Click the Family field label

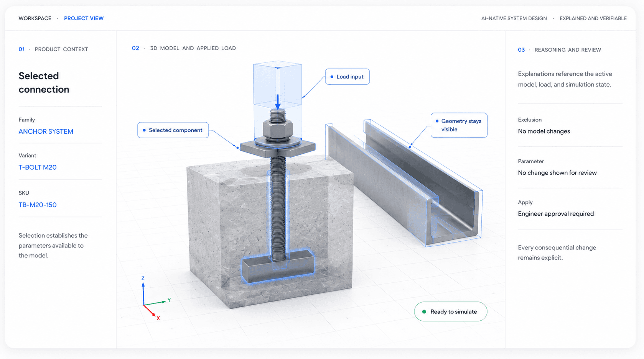tap(27, 120)
